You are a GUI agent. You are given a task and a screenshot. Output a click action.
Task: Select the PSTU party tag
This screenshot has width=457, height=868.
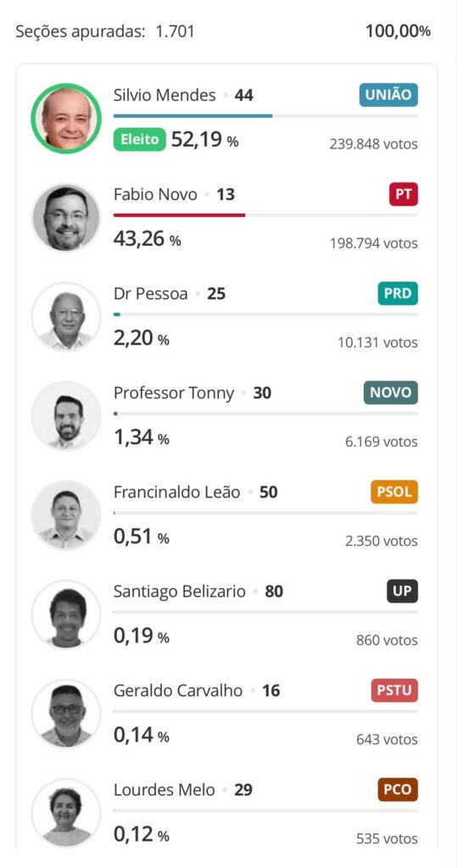(x=394, y=690)
